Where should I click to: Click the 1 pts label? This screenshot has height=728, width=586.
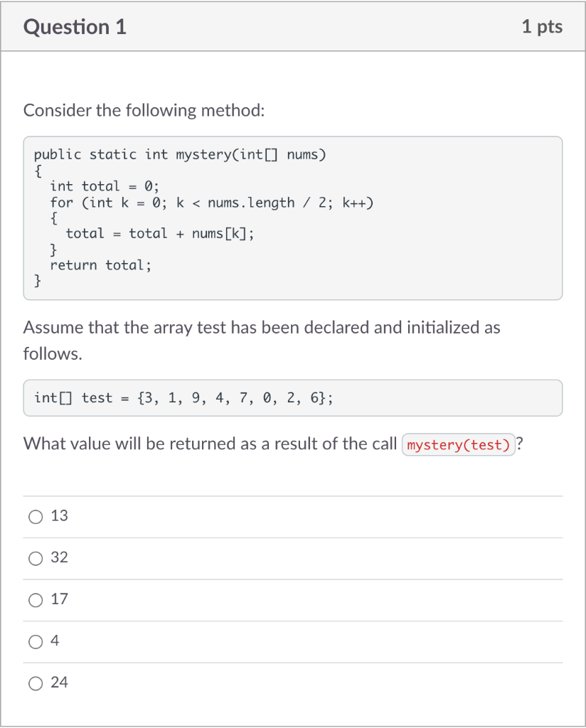pyautogui.click(x=543, y=26)
